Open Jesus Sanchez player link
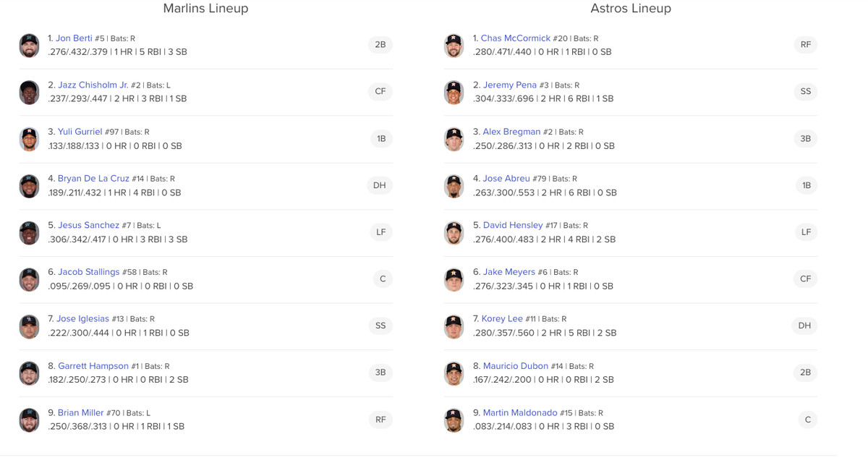The height and width of the screenshot is (463, 868). tap(88, 225)
